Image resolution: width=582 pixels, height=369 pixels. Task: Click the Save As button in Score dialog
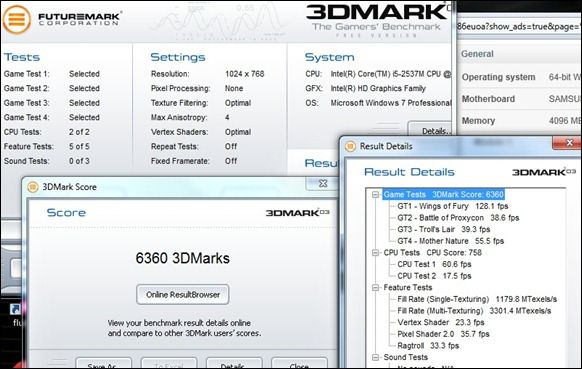pyautogui.click(x=104, y=363)
